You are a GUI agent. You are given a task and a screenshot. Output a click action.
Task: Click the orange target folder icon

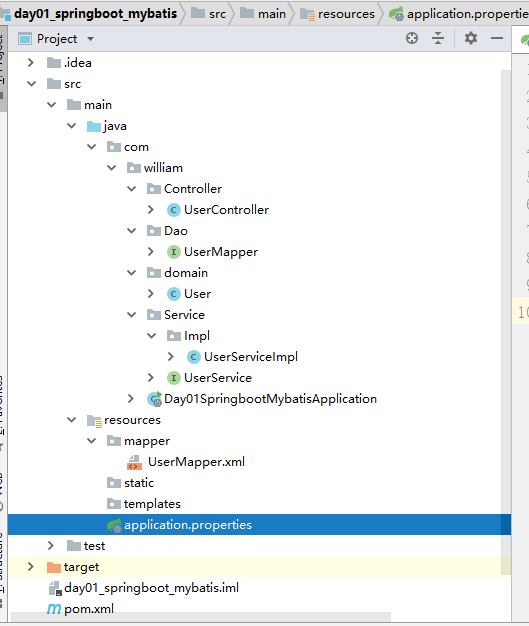(54, 567)
